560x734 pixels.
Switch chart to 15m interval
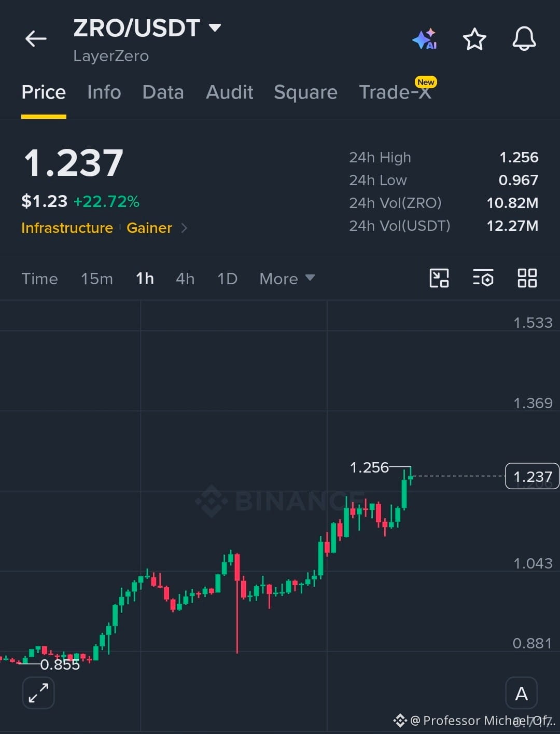(97, 279)
